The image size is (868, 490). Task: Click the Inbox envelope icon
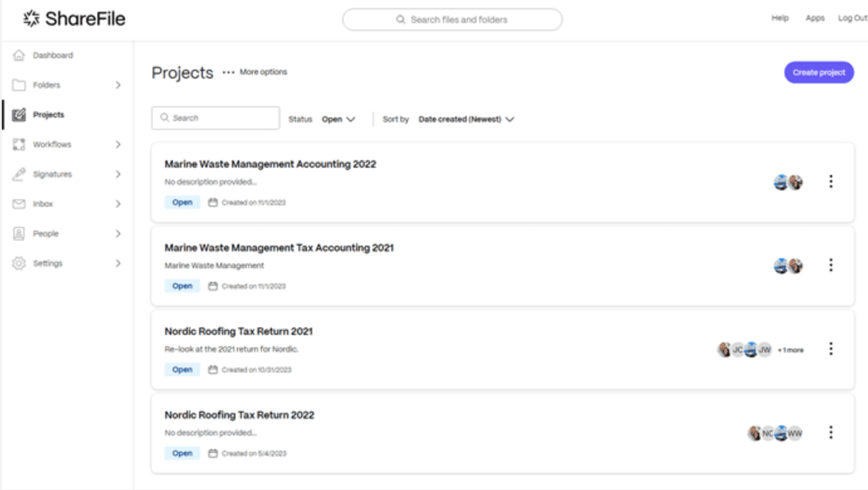[20, 204]
